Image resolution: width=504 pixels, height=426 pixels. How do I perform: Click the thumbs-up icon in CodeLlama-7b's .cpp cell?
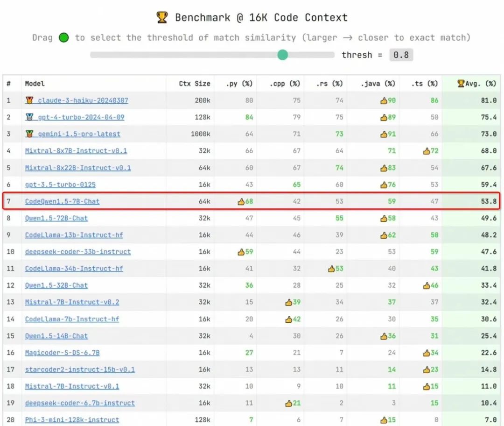click(289, 319)
